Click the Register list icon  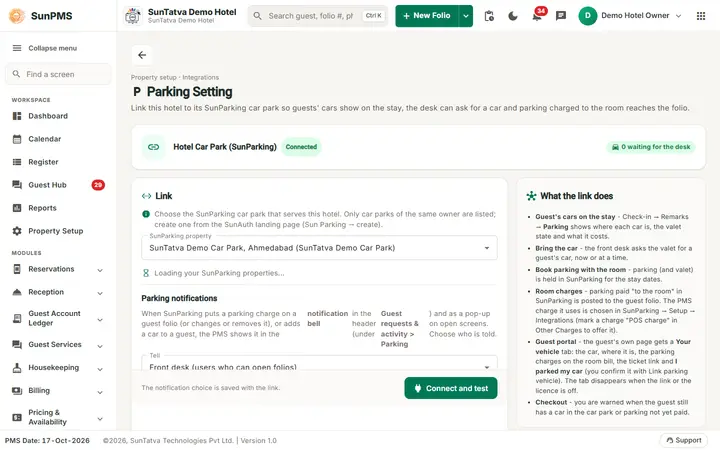tap(17, 162)
